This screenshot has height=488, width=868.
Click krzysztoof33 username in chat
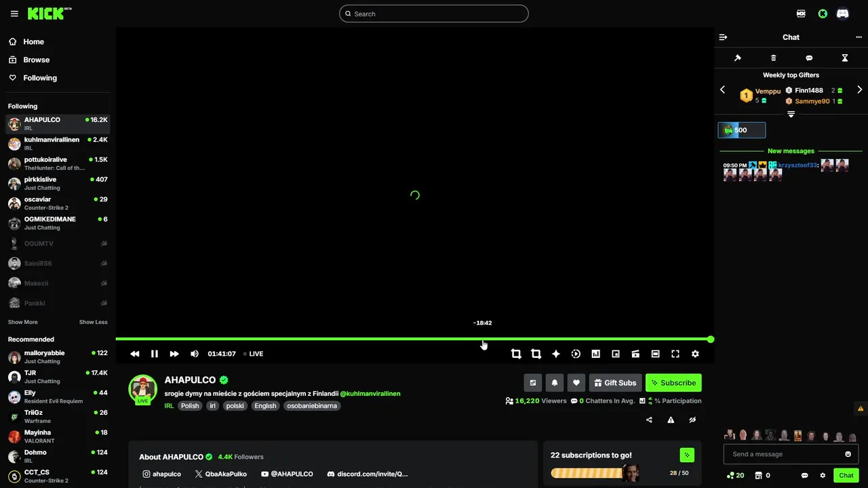(797, 165)
